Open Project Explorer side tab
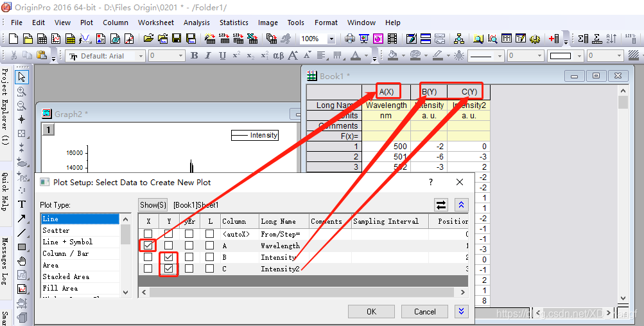The width and height of the screenshot is (644, 326). 5,107
